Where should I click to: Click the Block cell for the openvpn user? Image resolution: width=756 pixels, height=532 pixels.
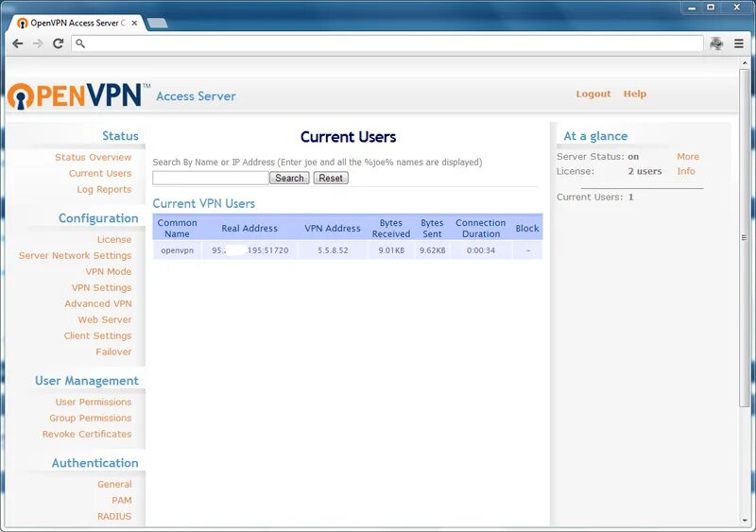528,250
